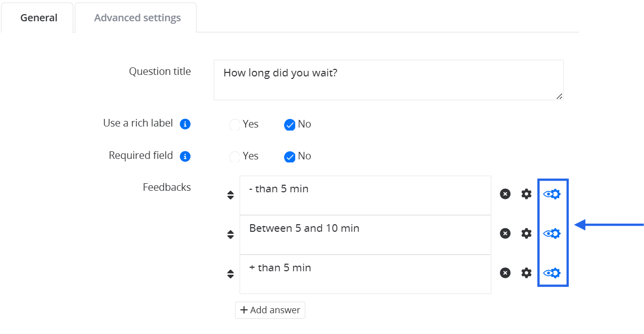
Task: Click the 'Add answer' button
Action: click(270, 310)
